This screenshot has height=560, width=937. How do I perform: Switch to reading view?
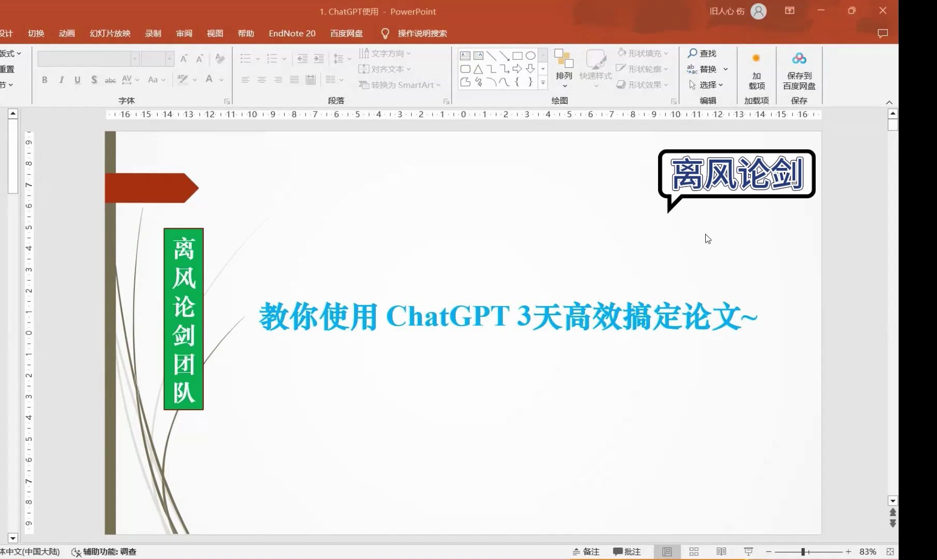tap(721, 552)
